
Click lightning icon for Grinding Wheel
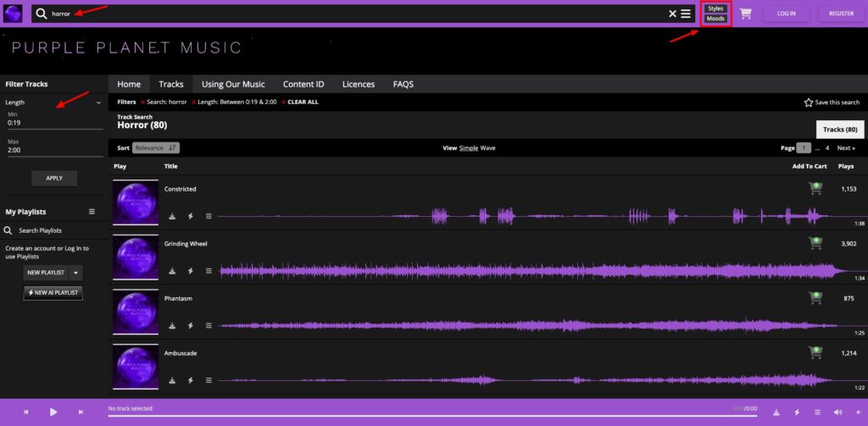(191, 271)
